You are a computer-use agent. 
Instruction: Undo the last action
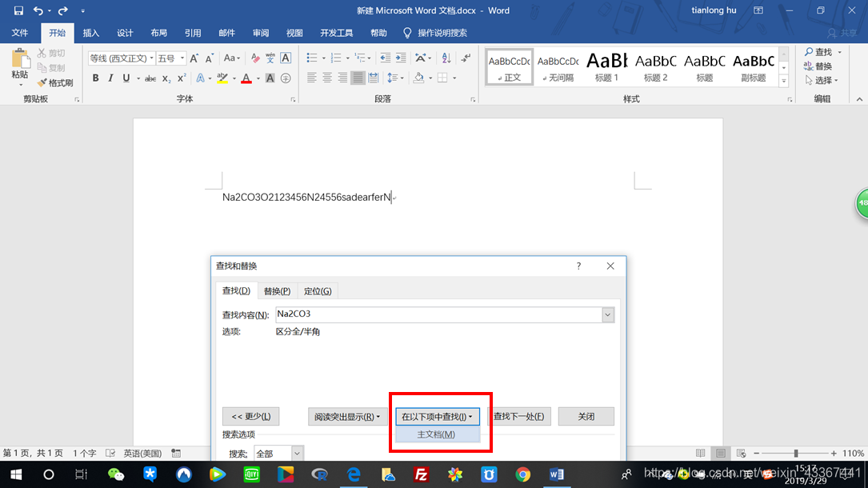[x=38, y=10]
